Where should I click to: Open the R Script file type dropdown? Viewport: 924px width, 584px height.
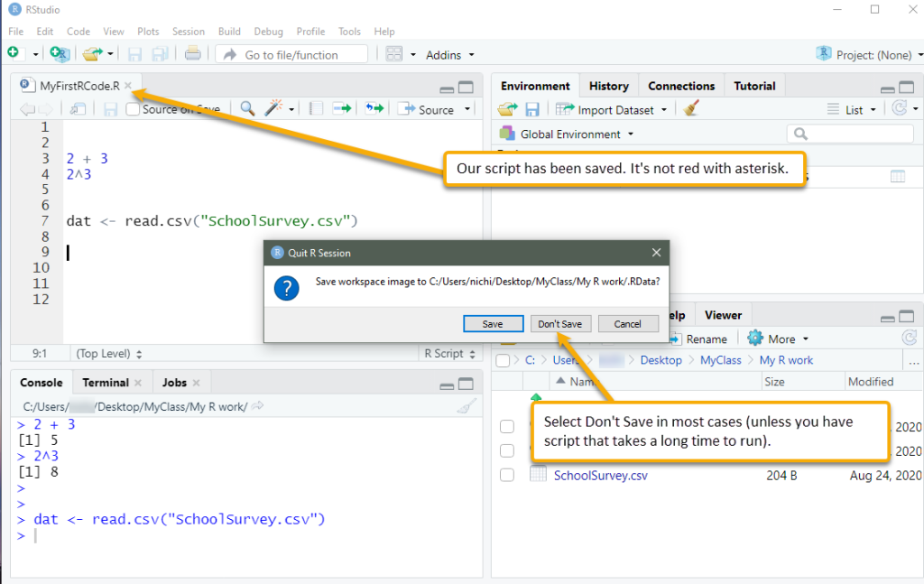pos(449,354)
